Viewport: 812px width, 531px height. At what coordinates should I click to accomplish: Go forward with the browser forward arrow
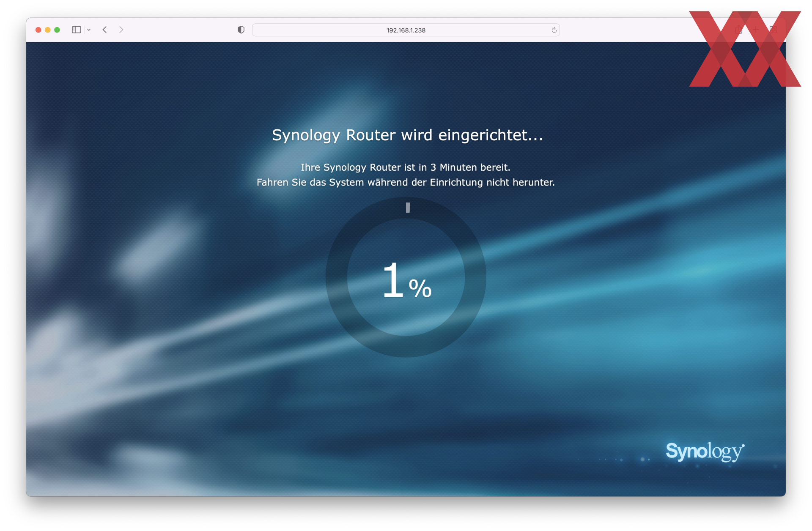point(121,30)
